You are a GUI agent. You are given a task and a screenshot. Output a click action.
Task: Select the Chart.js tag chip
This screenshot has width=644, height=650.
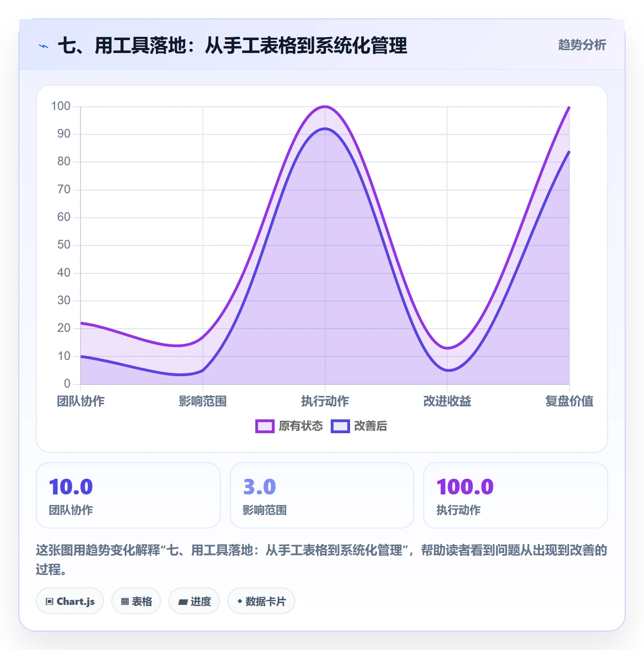(70, 601)
